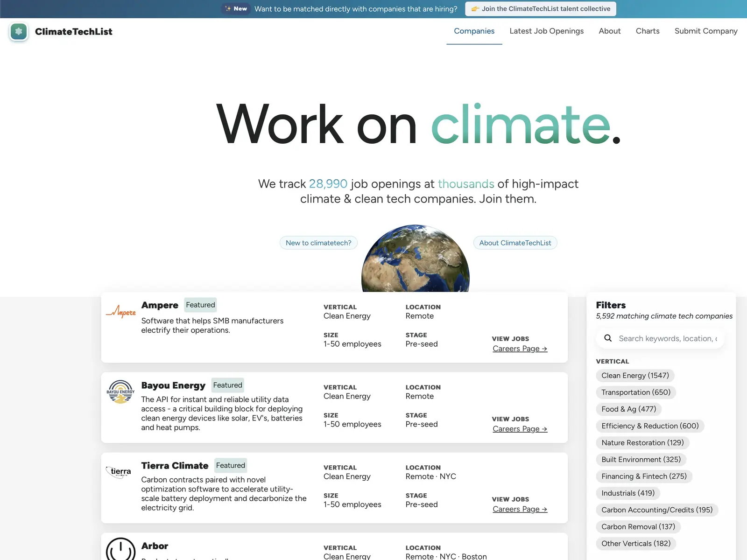Screen dimensions: 747x560
Task: Click the Ampere company name
Action: 160,305
